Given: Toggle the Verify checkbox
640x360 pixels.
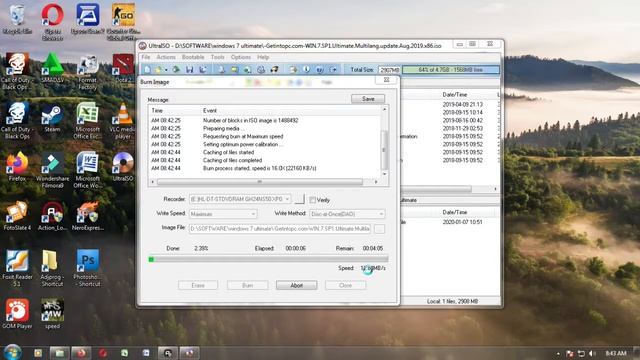Looking at the screenshot, I should click(x=313, y=200).
